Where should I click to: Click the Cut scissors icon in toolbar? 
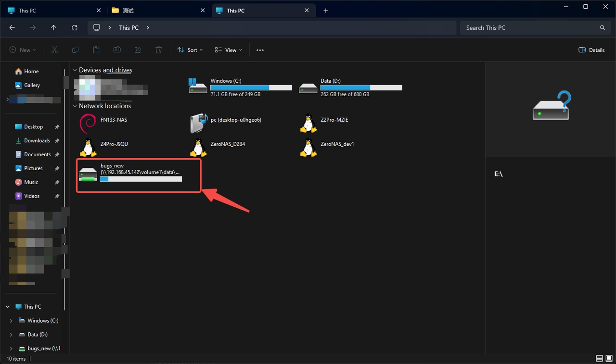54,50
